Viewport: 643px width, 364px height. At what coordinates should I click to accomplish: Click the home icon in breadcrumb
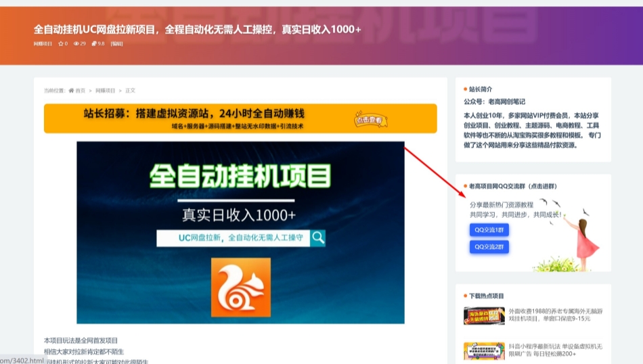[x=71, y=91]
